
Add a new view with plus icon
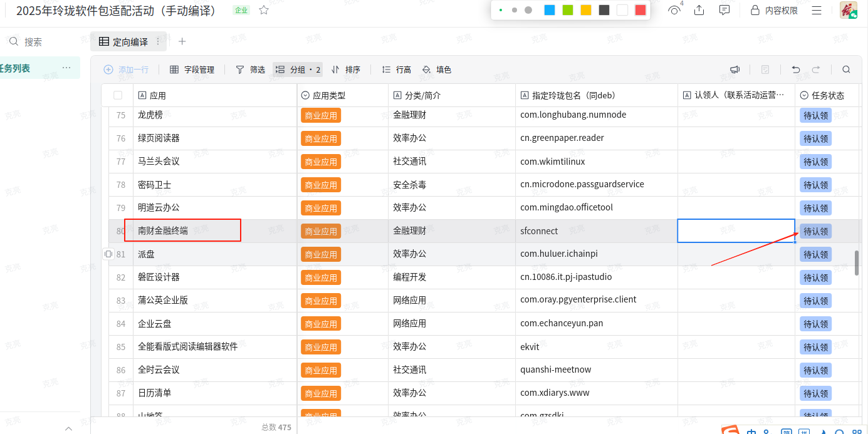tap(182, 41)
